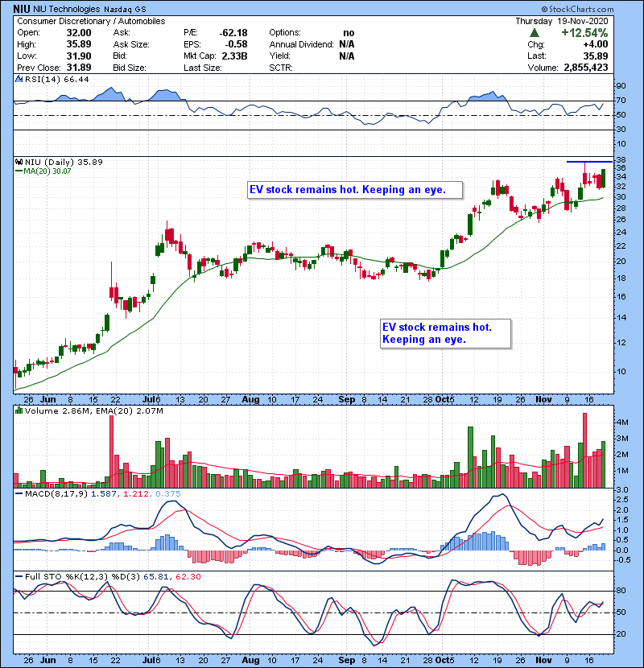The image size is (644, 668).
Task: Click the 1.587 MACD line value
Action: pyautogui.click(x=103, y=493)
